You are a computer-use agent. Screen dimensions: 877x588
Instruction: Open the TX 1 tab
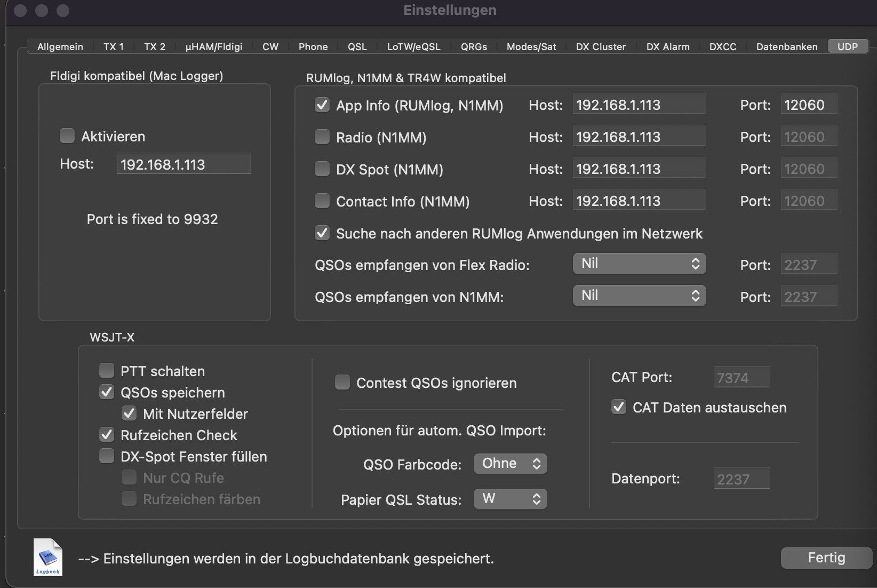114,46
